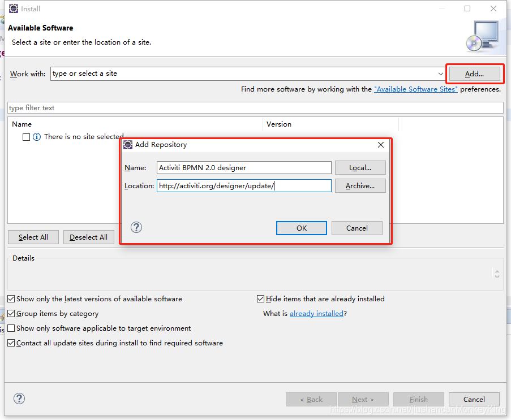Cancel the Install wizard
The image size is (511, 420).
474,400
